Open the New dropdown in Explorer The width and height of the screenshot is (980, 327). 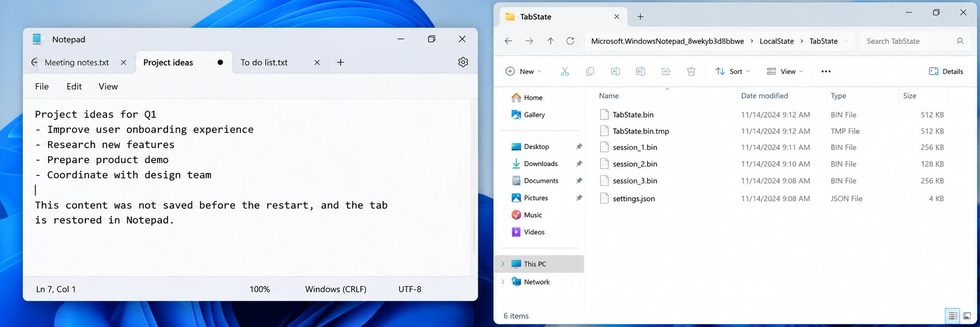point(524,71)
